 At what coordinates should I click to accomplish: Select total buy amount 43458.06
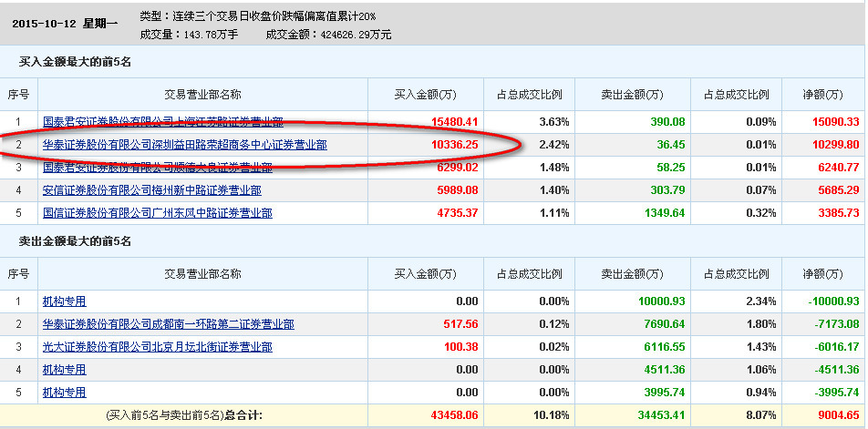coord(454,415)
